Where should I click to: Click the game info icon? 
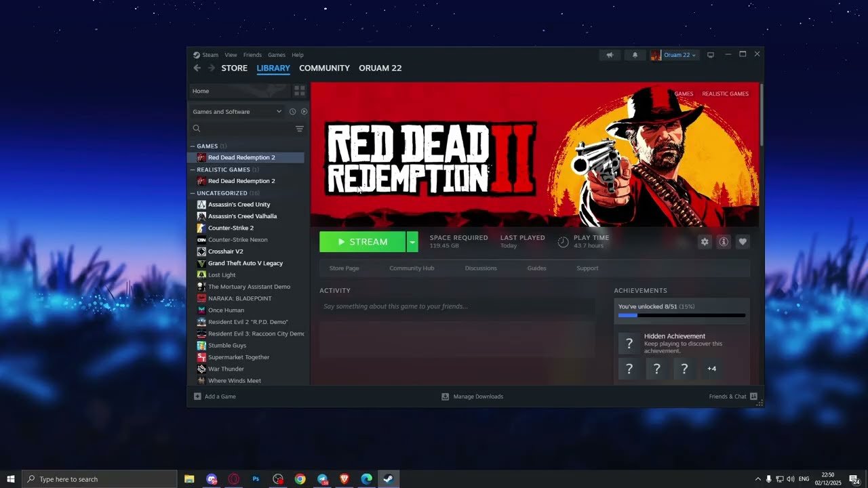pyautogui.click(x=724, y=242)
